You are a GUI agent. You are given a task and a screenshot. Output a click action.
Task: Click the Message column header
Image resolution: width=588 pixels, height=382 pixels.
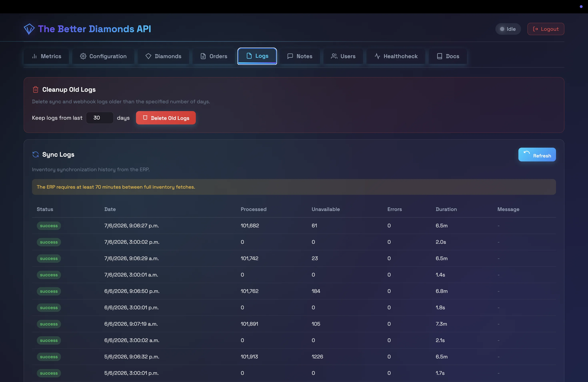(x=508, y=209)
